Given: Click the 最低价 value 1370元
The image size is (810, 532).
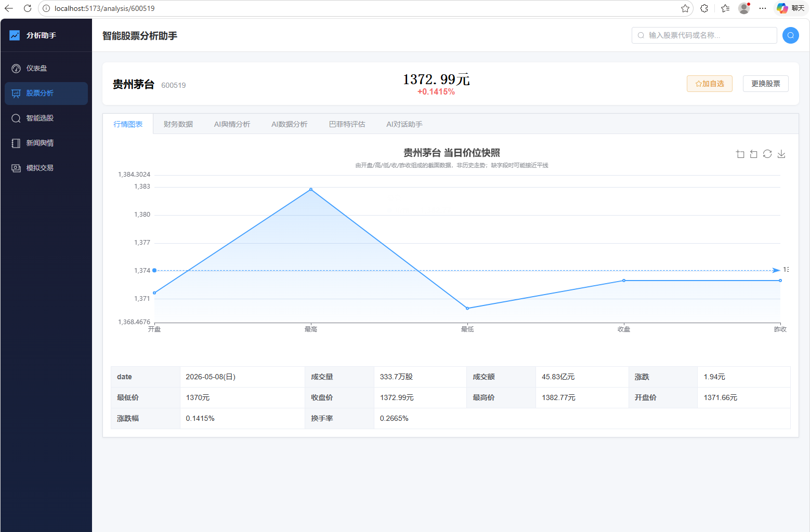Looking at the screenshot, I should tap(198, 398).
